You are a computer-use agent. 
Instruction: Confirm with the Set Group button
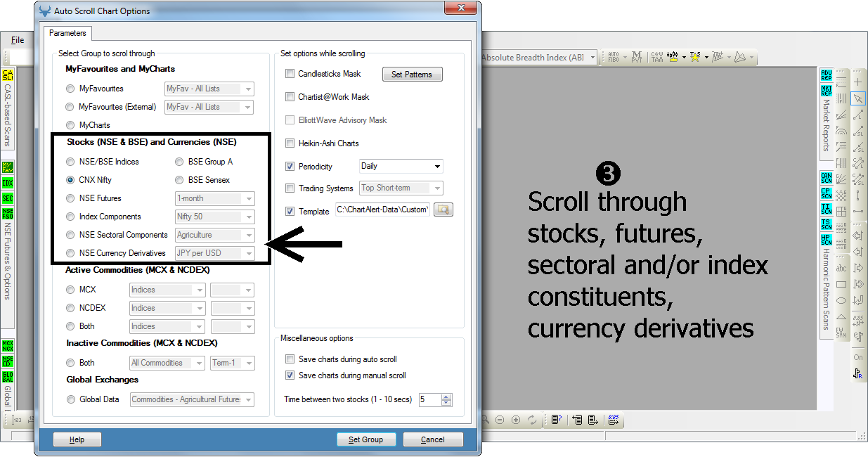pyautogui.click(x=366, y=439)
